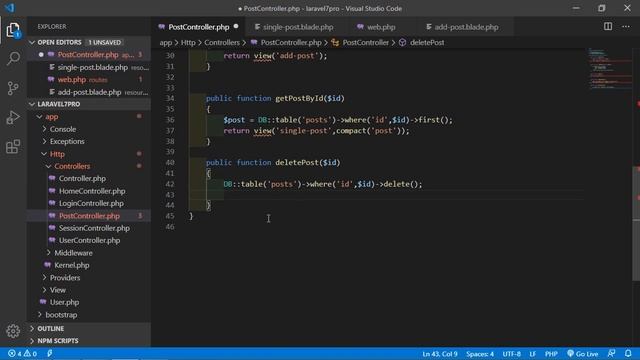
Task: Open LoginController.php in the file tree
Action: point(89,203)
